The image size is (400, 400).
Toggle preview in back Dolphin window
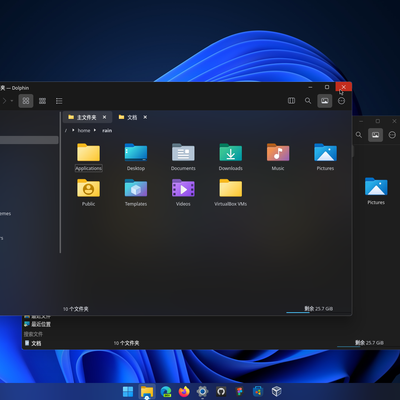[375, 135]
